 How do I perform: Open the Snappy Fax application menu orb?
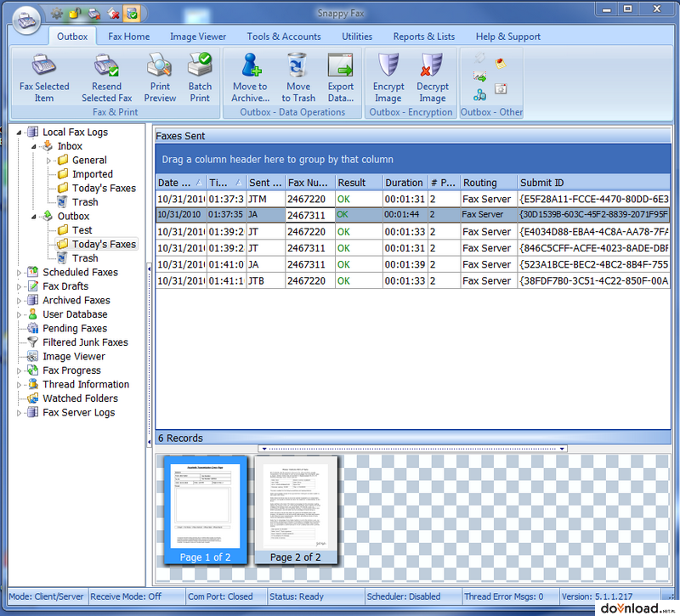(27, 19)
